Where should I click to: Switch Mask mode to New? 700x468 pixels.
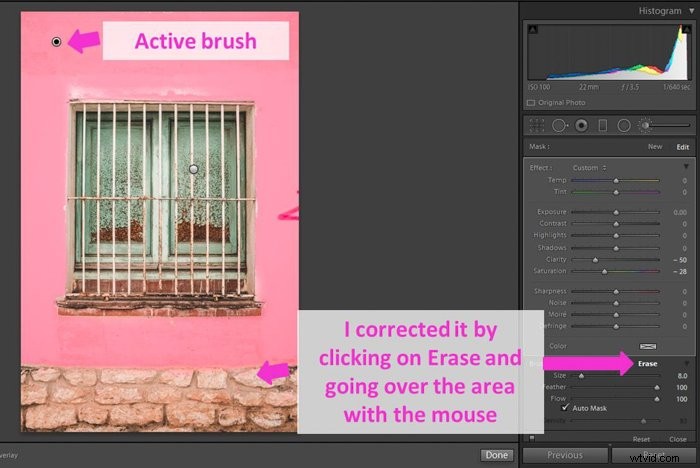[655, 146]
